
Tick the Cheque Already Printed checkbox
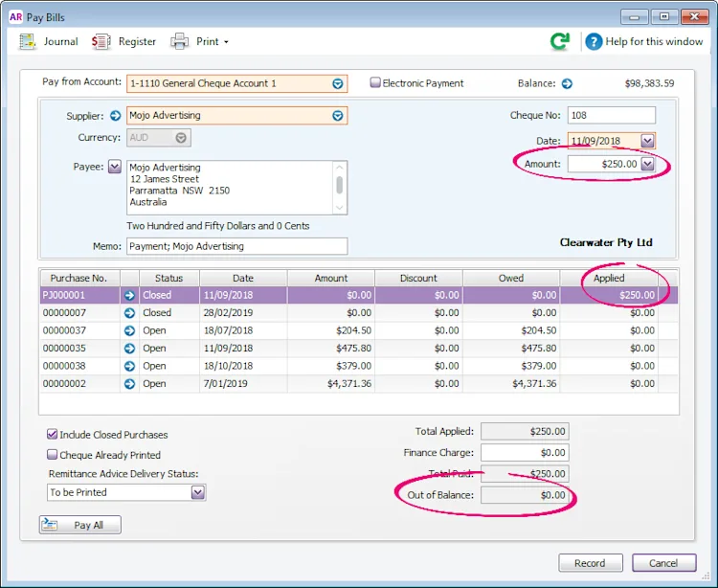click(53, 455)
